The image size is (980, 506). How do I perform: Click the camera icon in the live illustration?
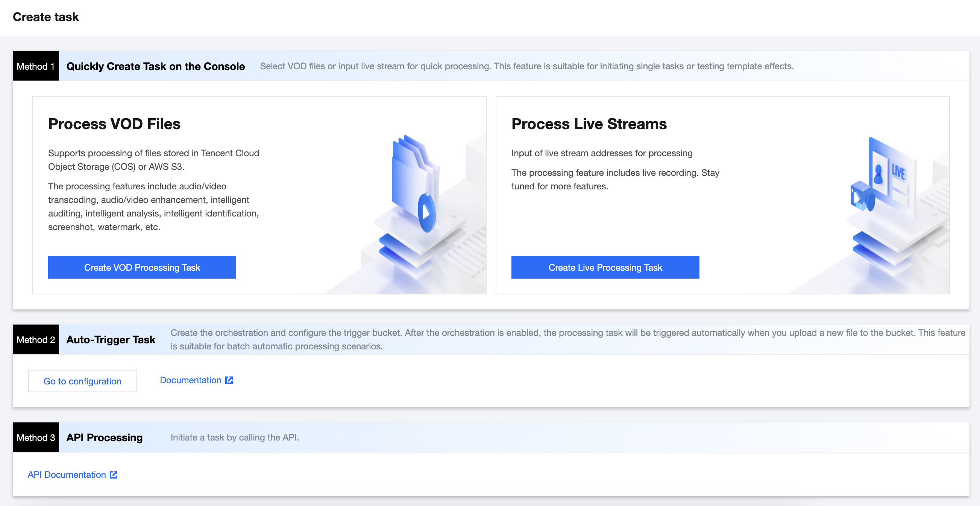pyautogui.click(x=862, y=197)
